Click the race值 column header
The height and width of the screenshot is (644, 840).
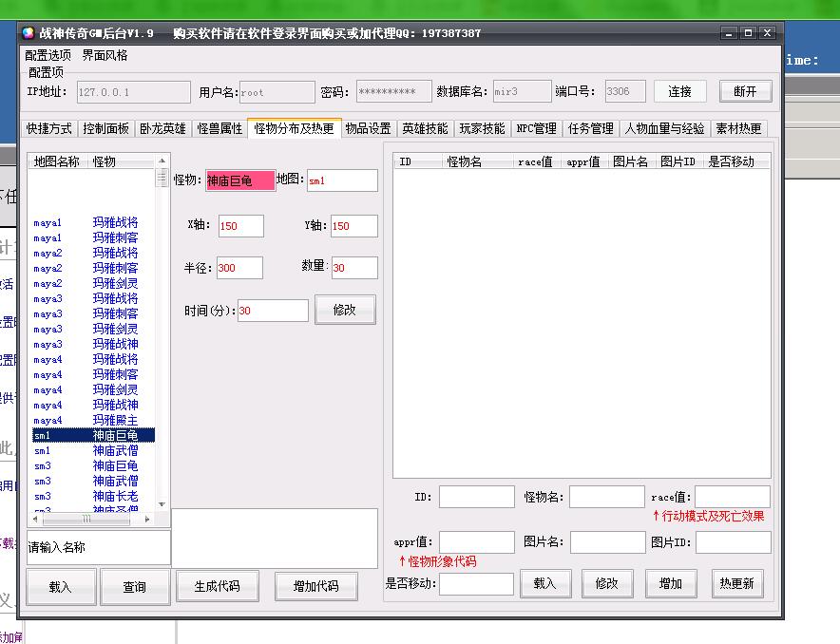pyautogui.click(x=535, y=161)
